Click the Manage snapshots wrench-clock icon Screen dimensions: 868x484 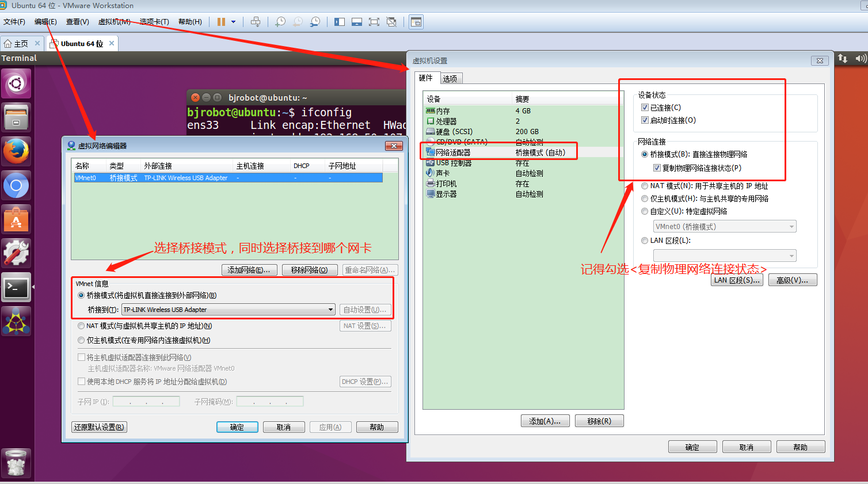pos(315,22)
